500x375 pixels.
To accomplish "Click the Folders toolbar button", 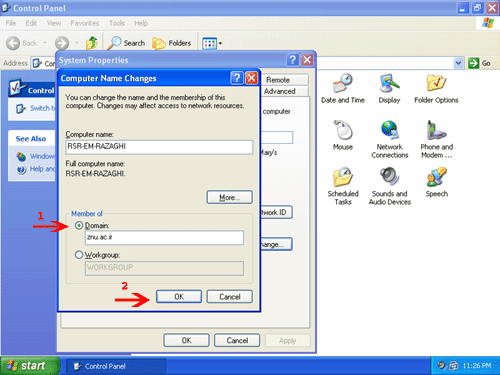I will pyautogui.click(x=172, y=43).
